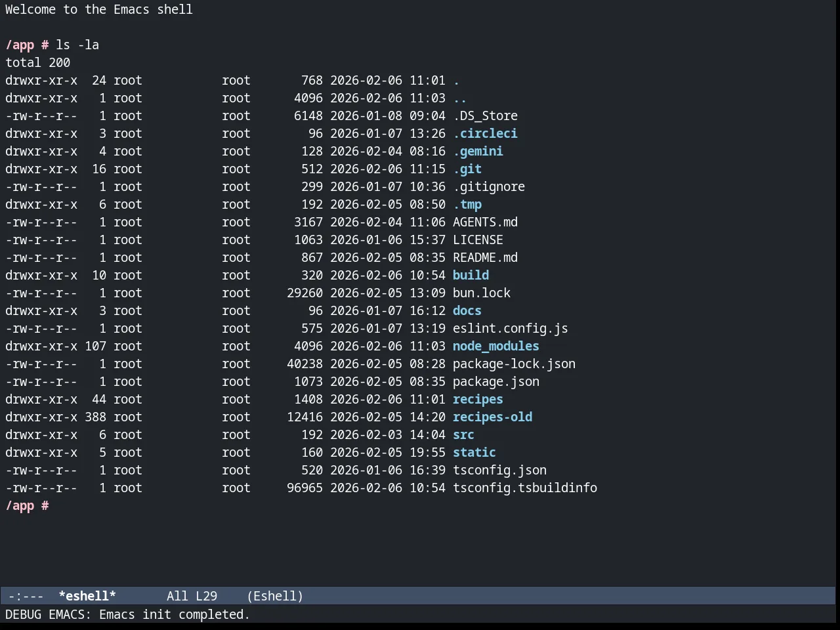Screen dimensions: 840x630
Task: Click the .DS_Store file name
Action: (x=485, y=115)
